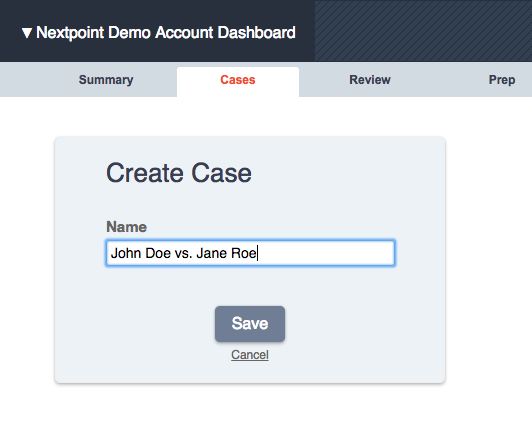Select the Cases tab
Image resolution: width=532 pixels, height=421 pixels.
coord(238,82)
